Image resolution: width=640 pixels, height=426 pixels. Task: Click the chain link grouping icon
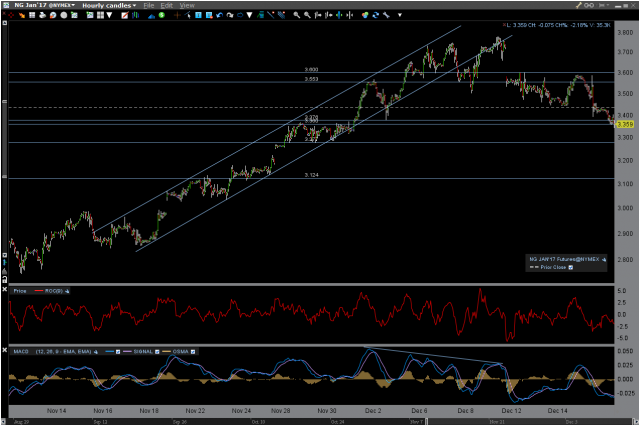click(589, 5)
